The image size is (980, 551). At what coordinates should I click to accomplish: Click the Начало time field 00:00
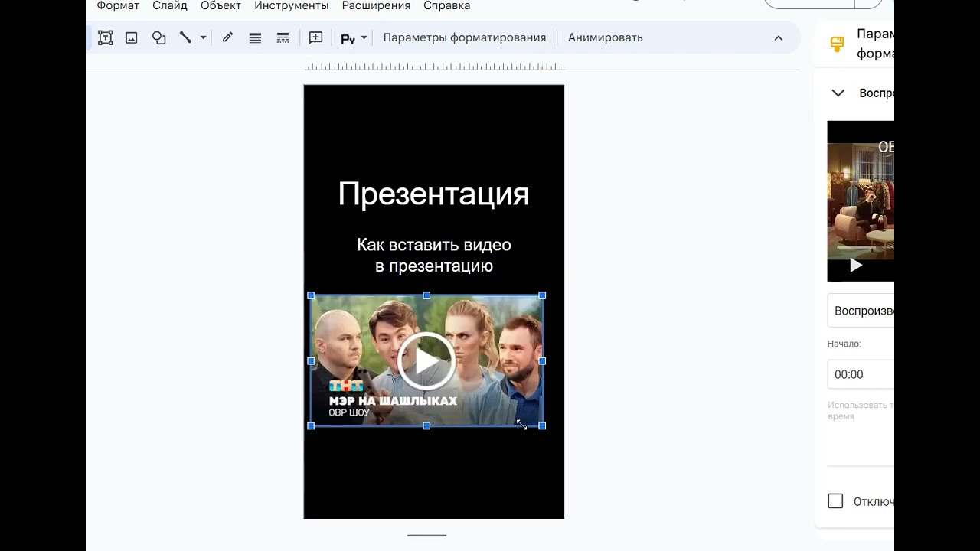pyautogui.click(x=861, y=374)
